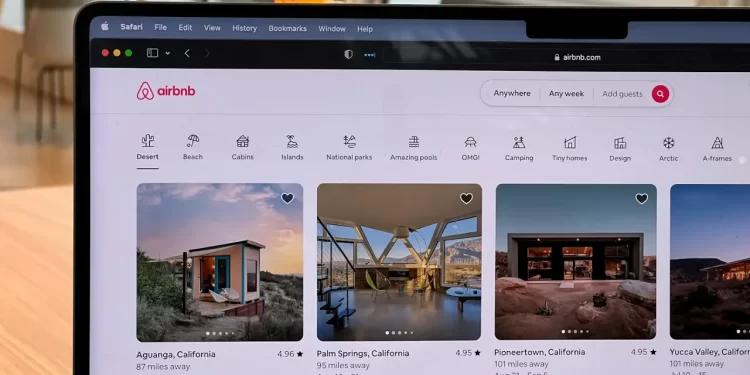Click the 4.95 rating on Palm Springs listing

coord(468,353)
